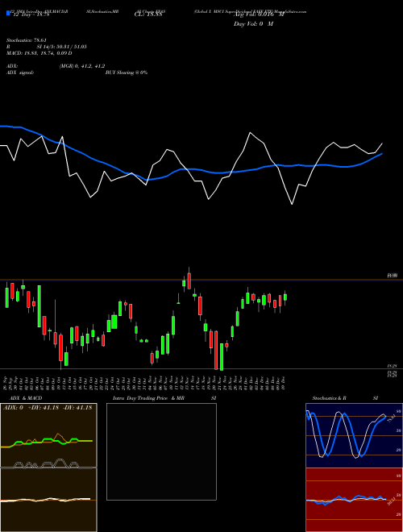Click inside the empty Intra Day chart box
This screenshot has width=403, height=532.
point(161,451)
